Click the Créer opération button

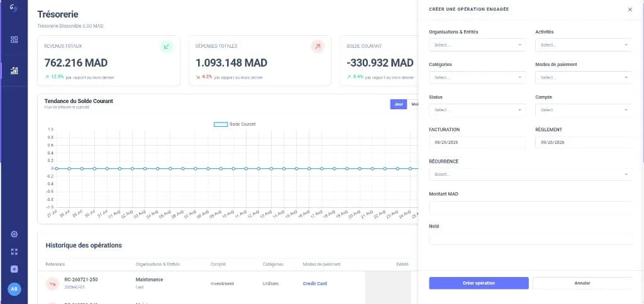pyautogui.click(x=479, y=283)
